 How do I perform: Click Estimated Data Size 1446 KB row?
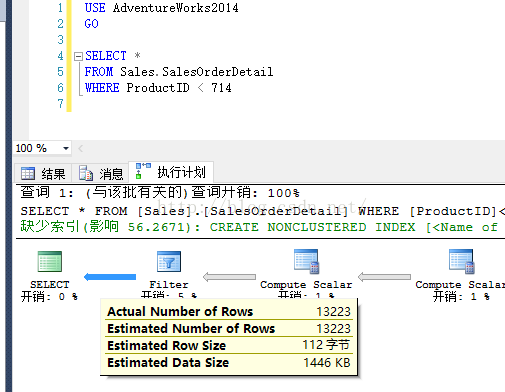[229, 362]
